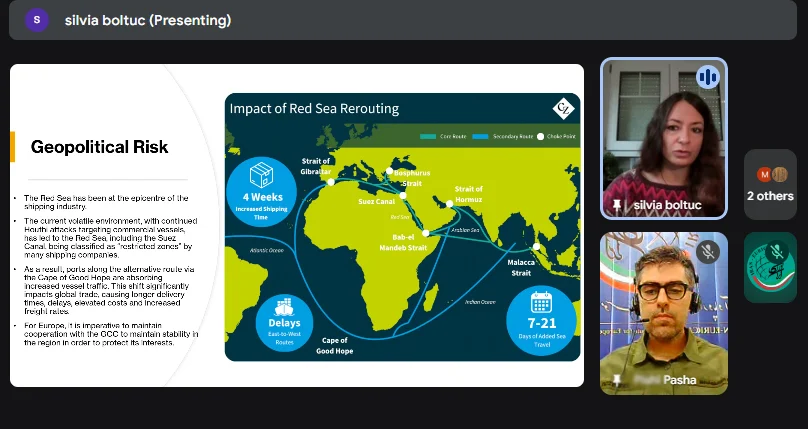Click the "Geopolitical Risk" slide heading
808x429 pixels.
(x=93, y=148)
